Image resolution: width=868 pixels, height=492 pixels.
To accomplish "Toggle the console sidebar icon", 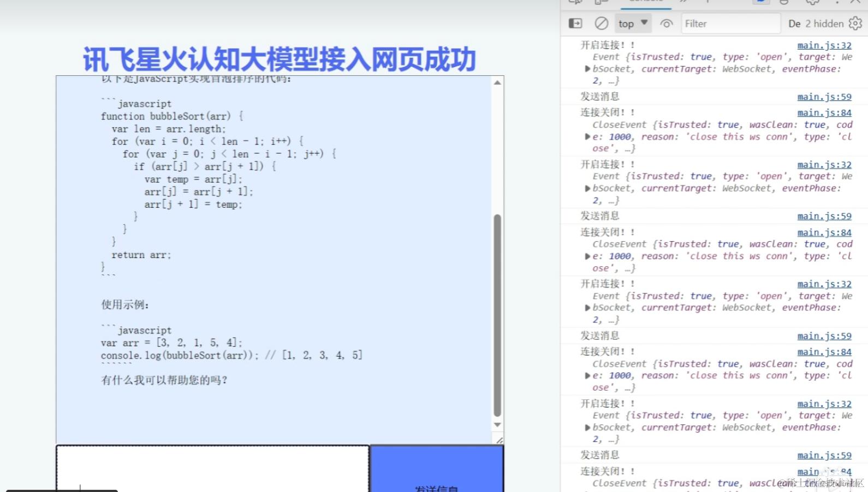I will [575, 23].
